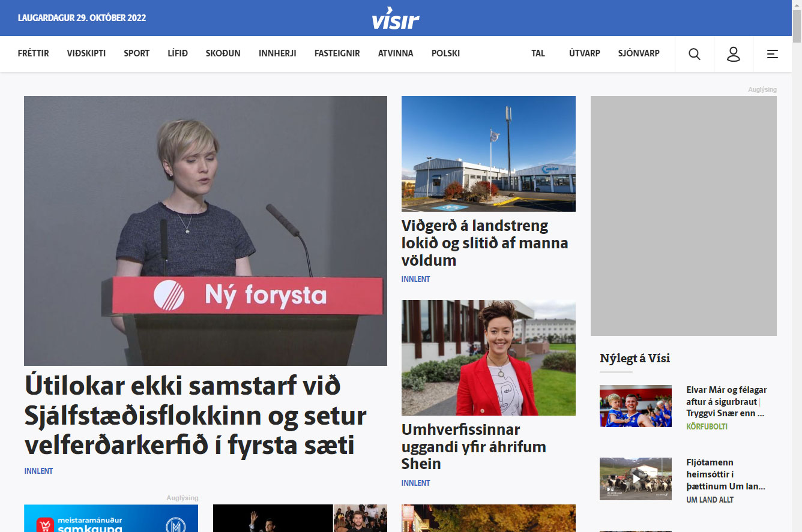The width and height of the screenshot is (802, 532).
Task: Click the Vísir logo in the blue header
Action: (x=394, y=18)
